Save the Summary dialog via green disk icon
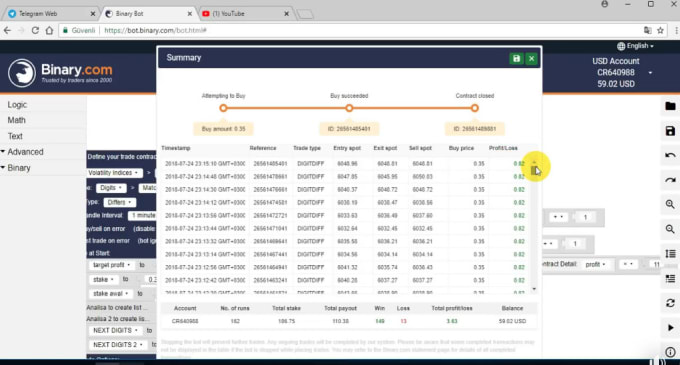This screenshot has height=365, width=680. pyautogui.click(x=516, y=59)
